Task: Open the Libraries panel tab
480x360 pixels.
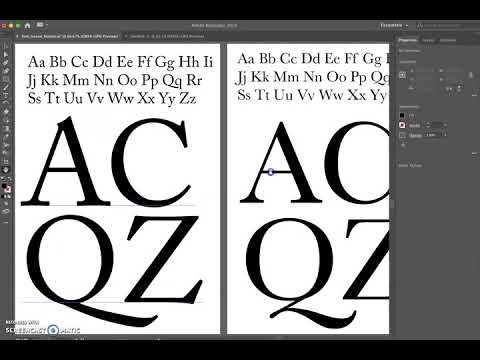Action: (x=448, y=40)
